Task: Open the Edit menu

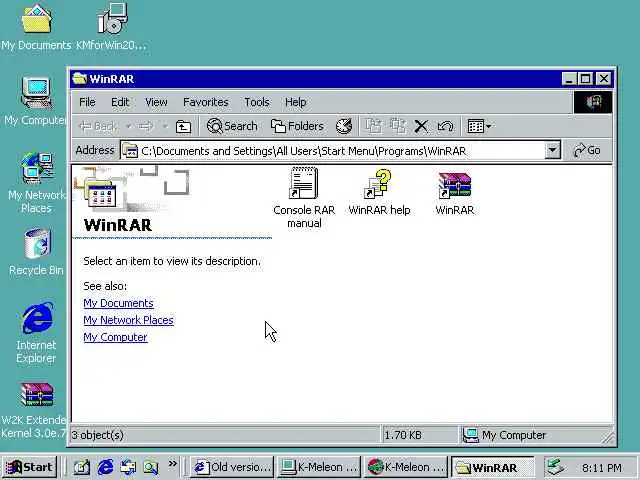Action: point(120,102)
